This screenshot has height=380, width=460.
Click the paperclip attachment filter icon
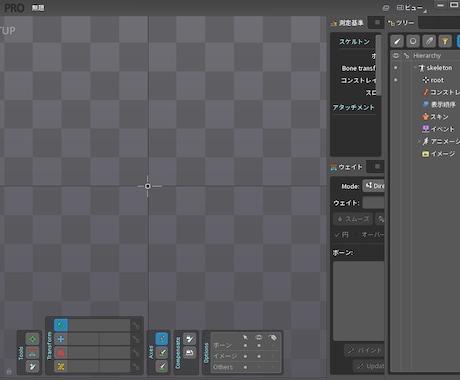[x=429, y=41]
